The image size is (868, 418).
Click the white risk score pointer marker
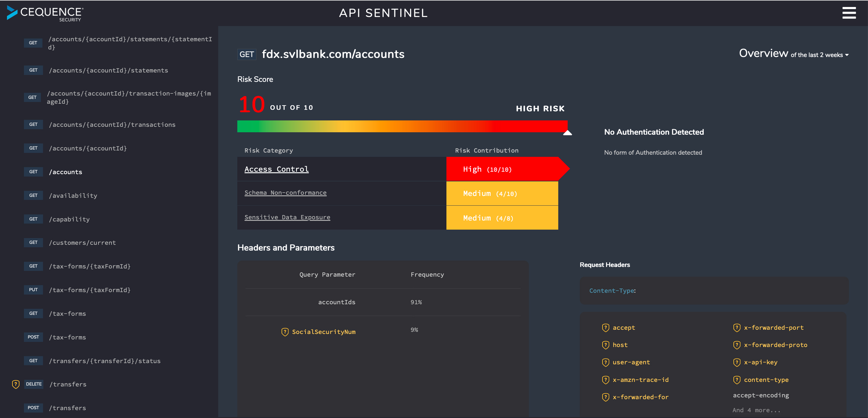click(567, 133)
